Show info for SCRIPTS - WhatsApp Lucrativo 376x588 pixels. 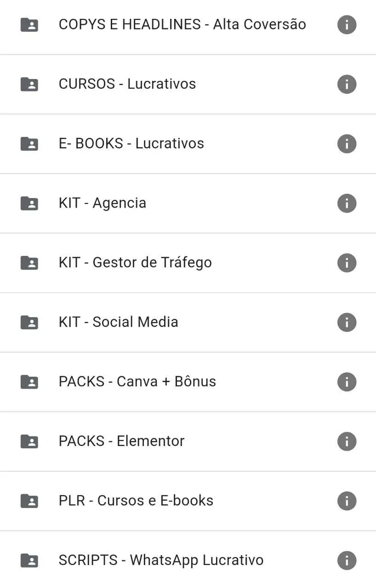coord(347,560)
